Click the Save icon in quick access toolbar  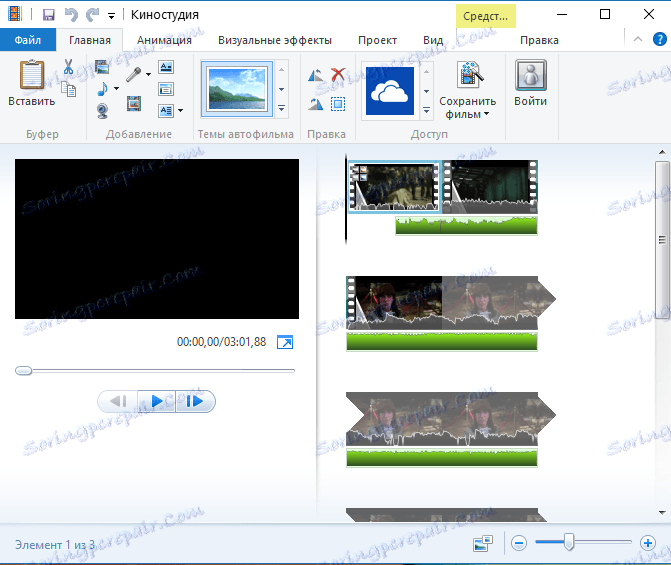[49, 15]
